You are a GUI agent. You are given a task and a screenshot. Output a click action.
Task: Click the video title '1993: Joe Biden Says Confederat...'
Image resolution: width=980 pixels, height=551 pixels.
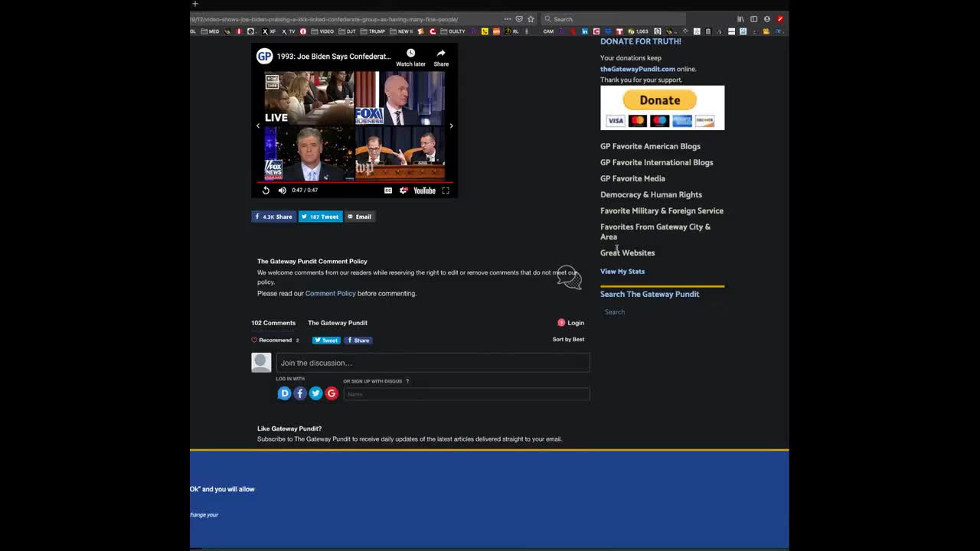[334, 57]
